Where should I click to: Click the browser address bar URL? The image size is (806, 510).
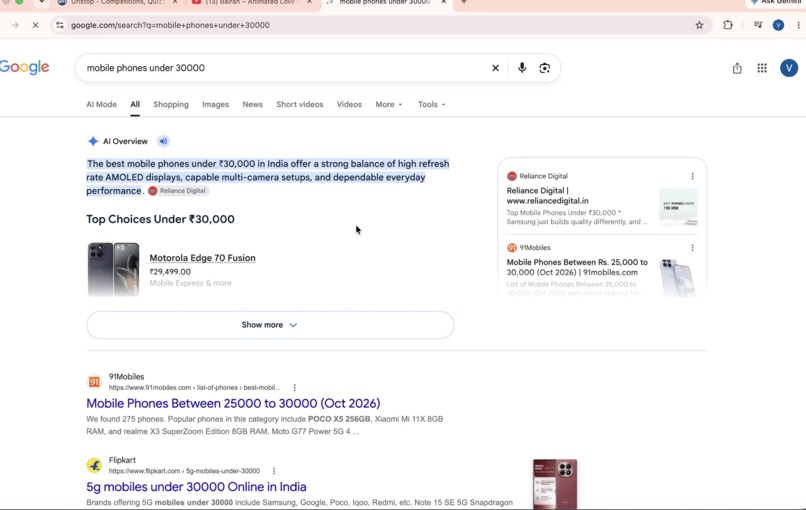(x=170, y=25)
